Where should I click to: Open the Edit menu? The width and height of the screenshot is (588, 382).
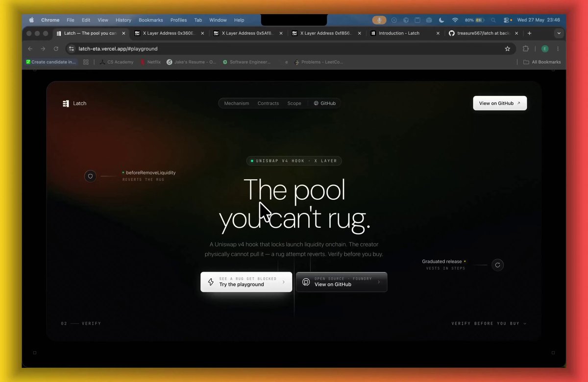pyautogui.click(x=86, y=20)
